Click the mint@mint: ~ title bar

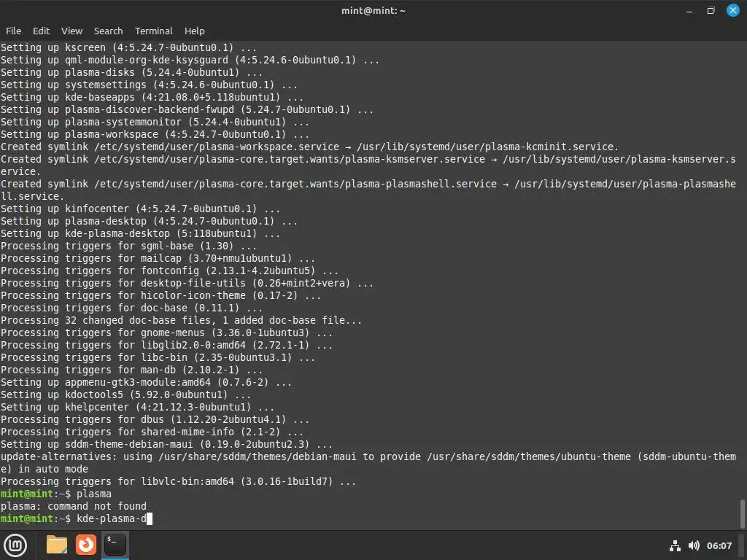(373, 10)
